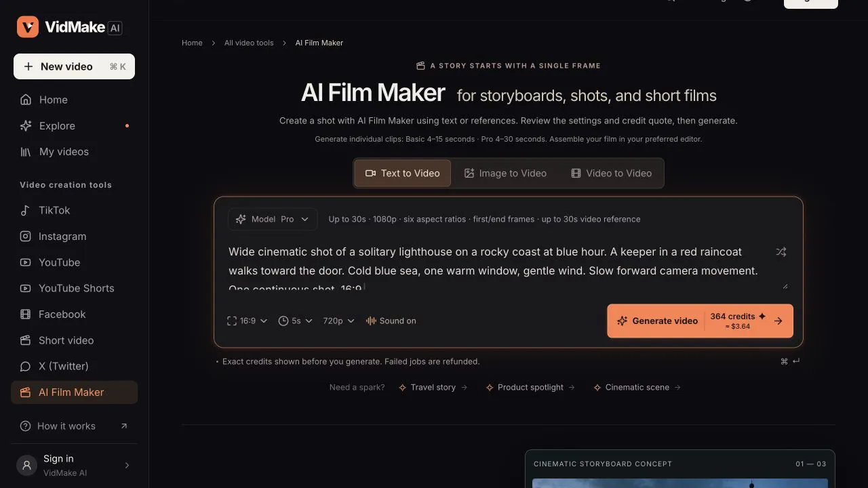Open the Facebook video tool
Image resolution: width=868 pixels, height=488 pixels.
point(75,314)
